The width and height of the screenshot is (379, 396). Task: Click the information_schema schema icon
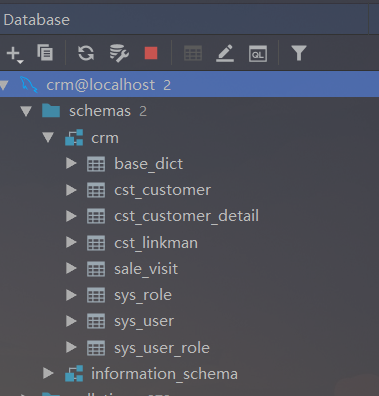(x=74, y=373)
